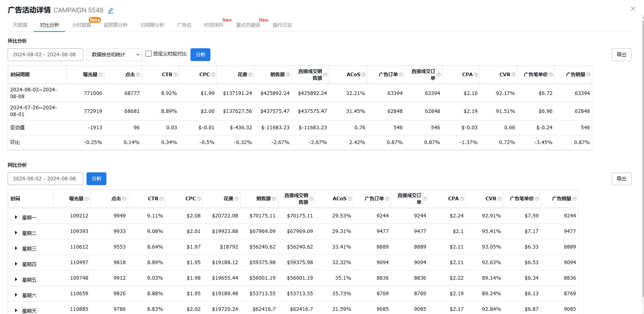The height and width of the screenshot is (314, 644).
Task: Expand the 星期五 row
Action: pyautogui.click(x=16, y=280)
